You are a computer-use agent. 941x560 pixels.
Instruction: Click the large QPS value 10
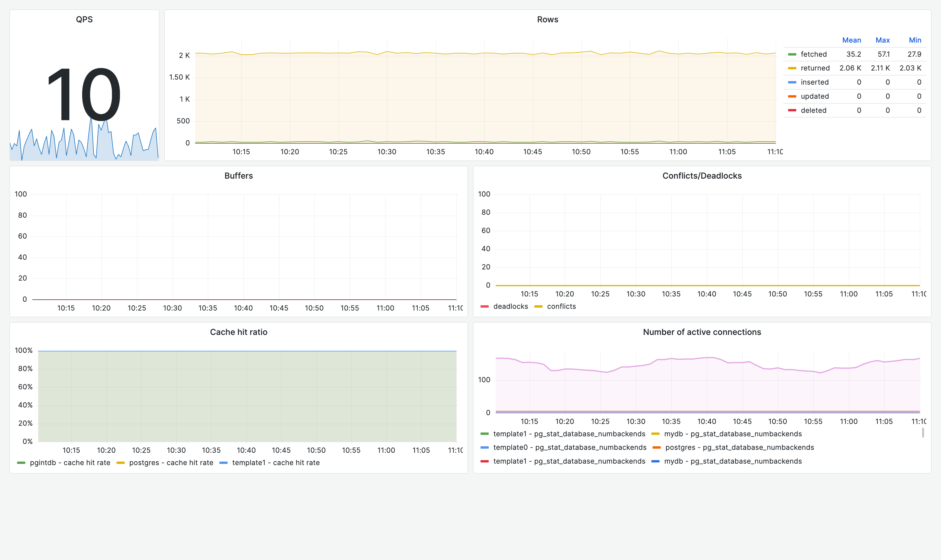point(84,94)
